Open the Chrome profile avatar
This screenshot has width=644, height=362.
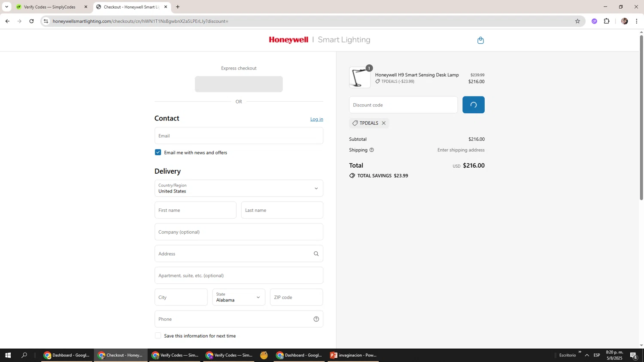tap(624, 21)
